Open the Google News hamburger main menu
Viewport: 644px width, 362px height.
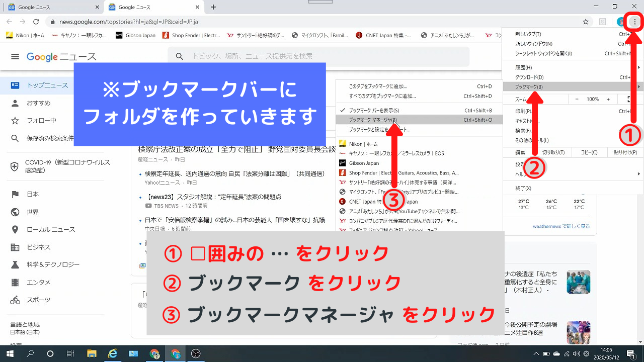15,57
